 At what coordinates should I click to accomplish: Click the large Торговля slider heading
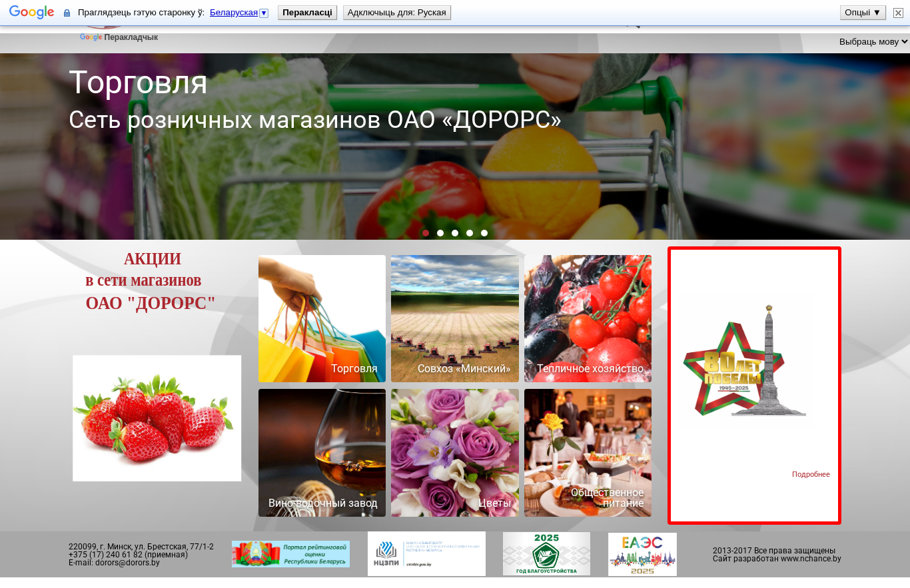[x=138, y=83]
